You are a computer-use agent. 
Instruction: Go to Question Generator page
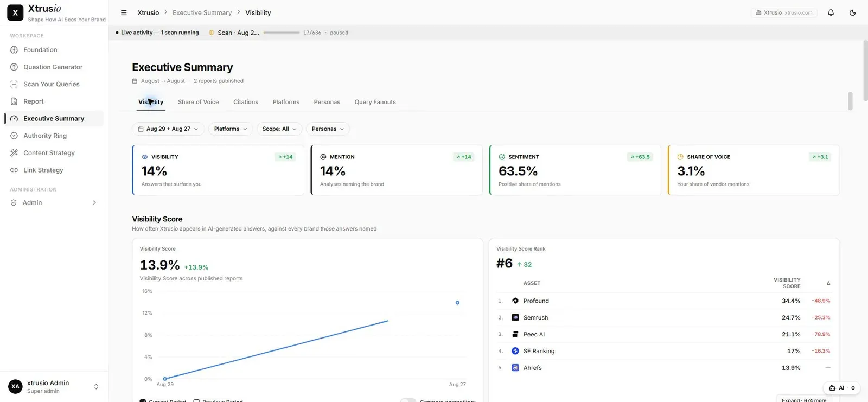pos(54,67)
